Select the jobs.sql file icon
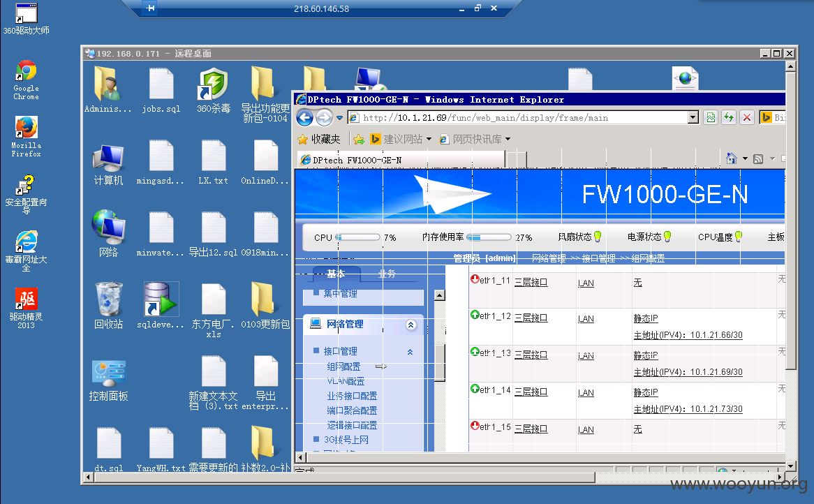The width and height of the screenshot is (814, 504). tap(161, 90)
